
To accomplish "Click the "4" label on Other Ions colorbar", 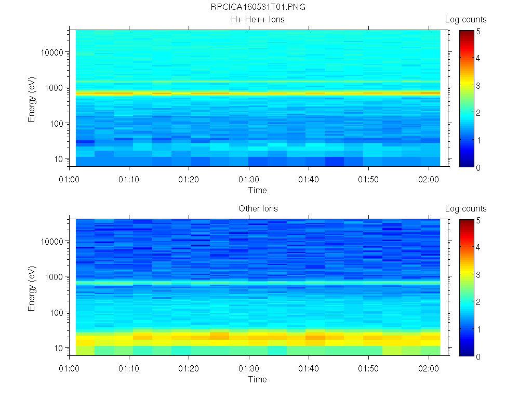I will (x=478, y=247).
